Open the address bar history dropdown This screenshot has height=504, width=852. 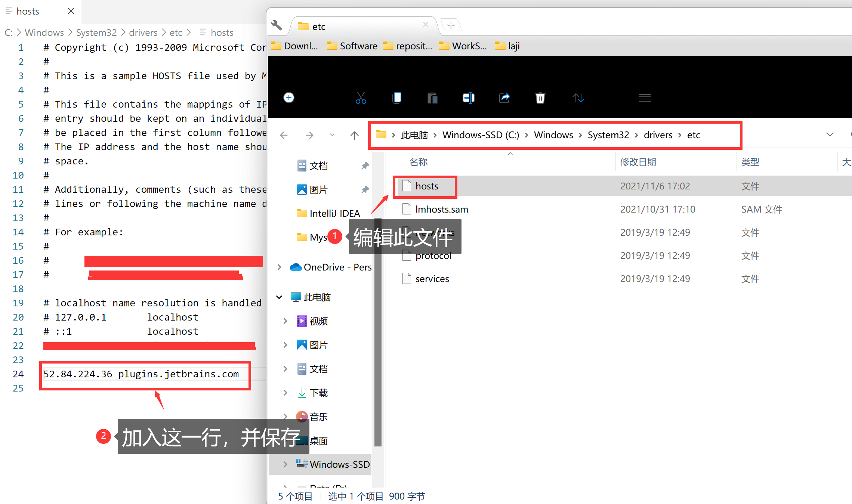coord(830,134)
